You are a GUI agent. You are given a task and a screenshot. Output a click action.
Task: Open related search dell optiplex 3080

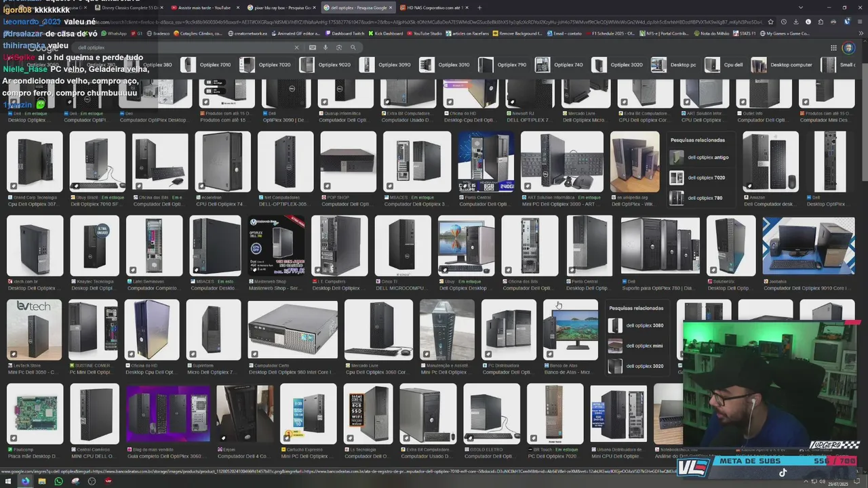(x=638, y=325)
